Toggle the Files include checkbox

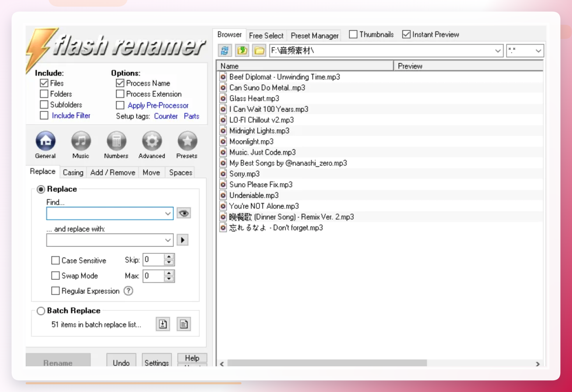click(x=44, y=83)
